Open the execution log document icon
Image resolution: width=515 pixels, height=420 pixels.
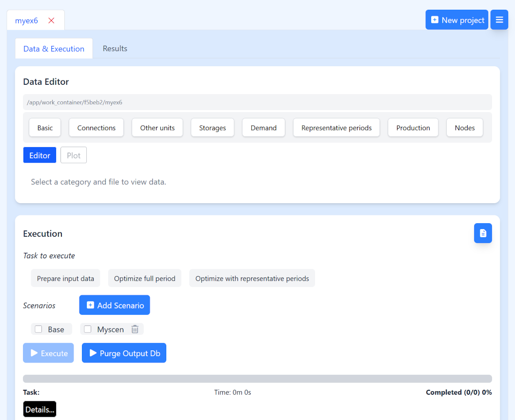[x=483, y=233]
